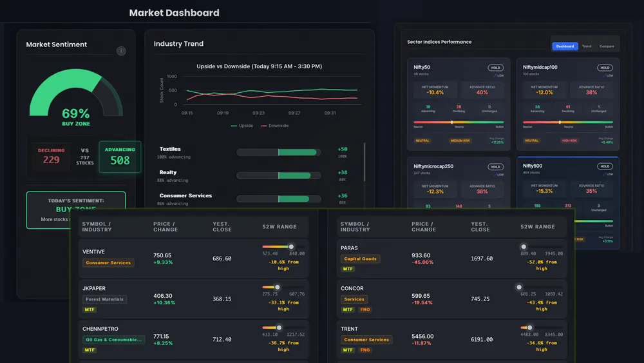This screenshot has height=363, width=644.
Task: Select TRENT stock symbol
Action: [349, 329]
